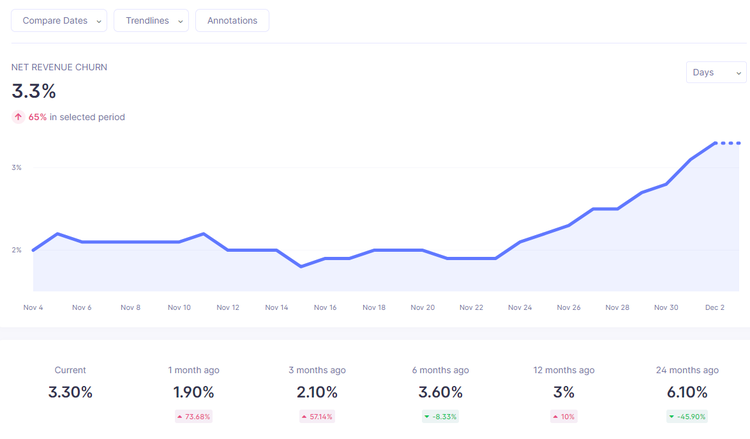Viewport: 750px width, 439px height.
Task: Click the Annotations button
Action: click(x=232, y=21)
